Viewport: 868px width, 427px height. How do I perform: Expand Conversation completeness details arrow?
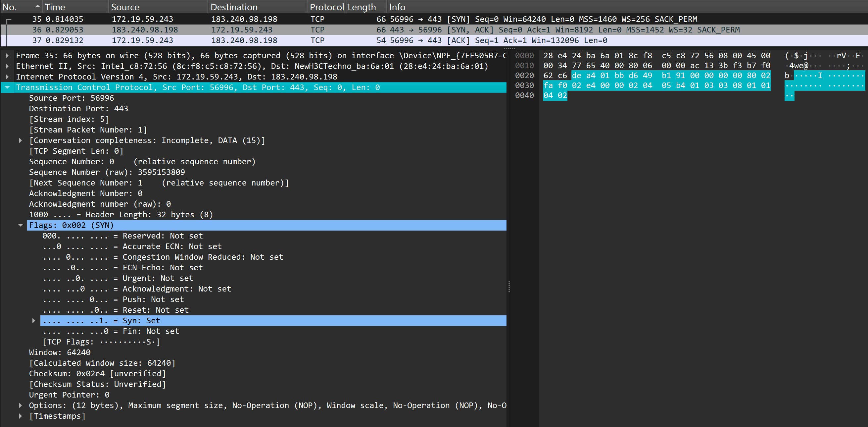(21, 140)
